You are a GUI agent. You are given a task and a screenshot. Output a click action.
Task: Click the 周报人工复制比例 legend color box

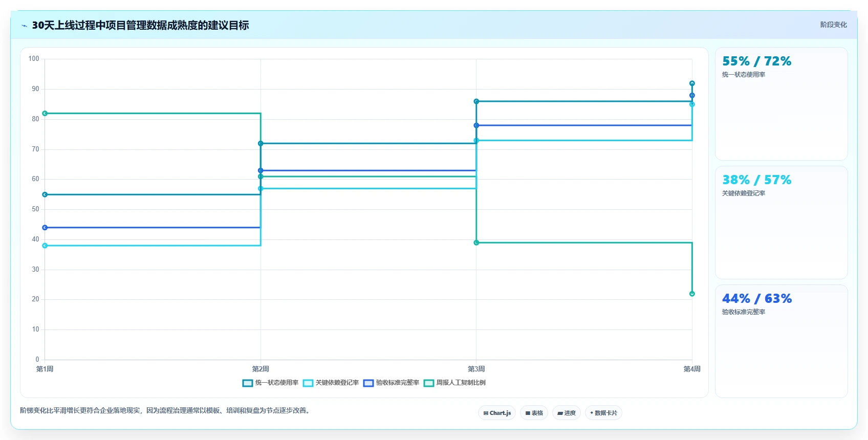pos(429,383)
